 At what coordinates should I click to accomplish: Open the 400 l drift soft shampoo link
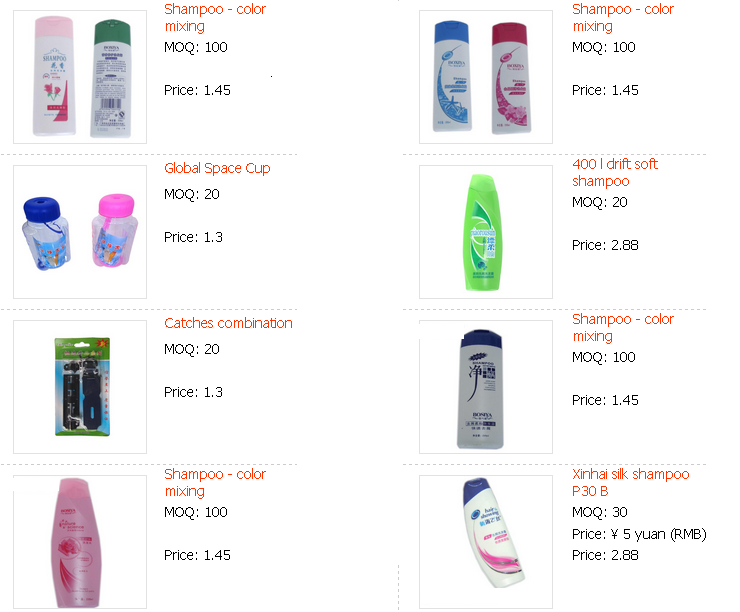(614, 173)
